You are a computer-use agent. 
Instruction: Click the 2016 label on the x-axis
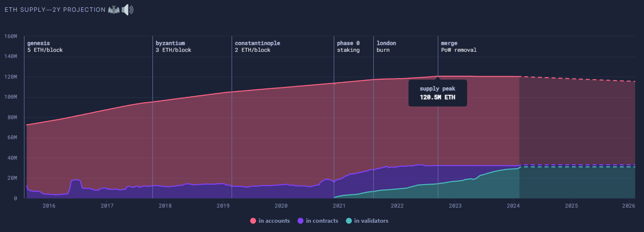pos(49,206)
